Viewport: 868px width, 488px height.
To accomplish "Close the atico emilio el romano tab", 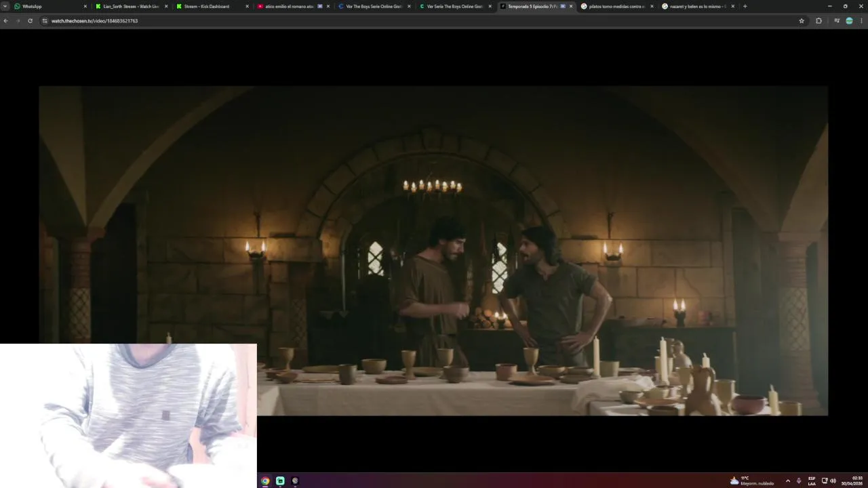I will [x=328, y=6].
